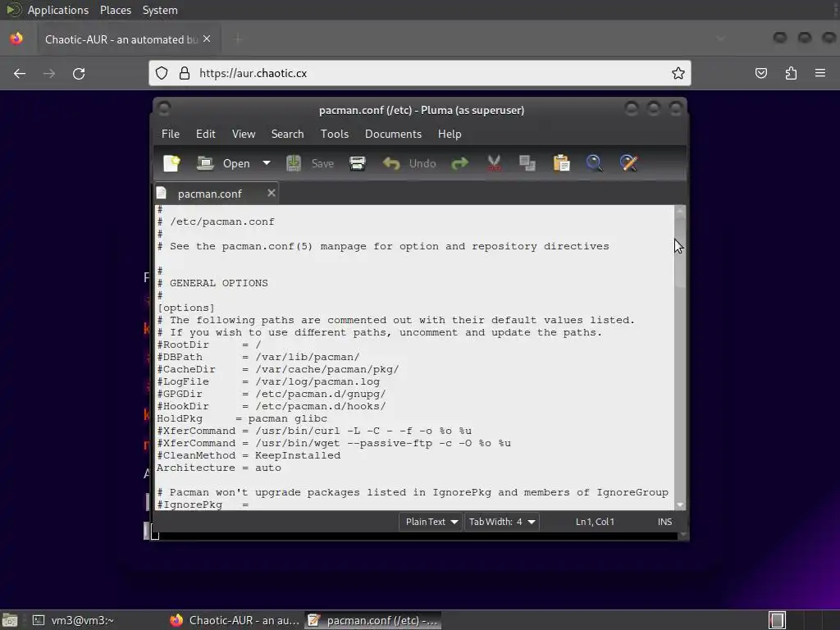The width and height of the screenshot is (840, 630).
Task: Open the View menu
Action: tap(243, 134)
